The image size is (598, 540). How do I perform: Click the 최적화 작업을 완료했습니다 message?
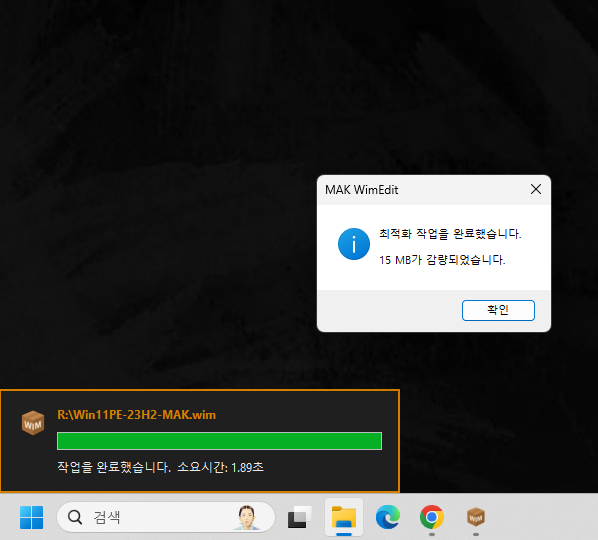(450, 233)
